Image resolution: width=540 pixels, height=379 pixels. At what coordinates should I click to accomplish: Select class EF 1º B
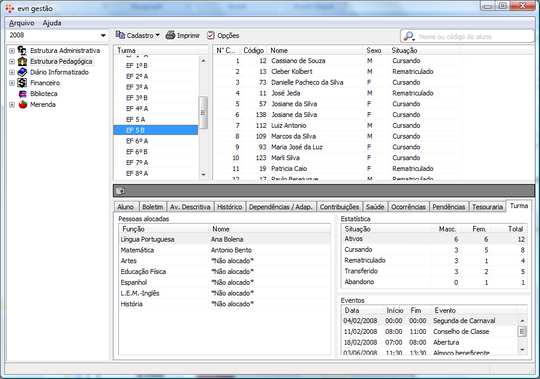[156, 65]
